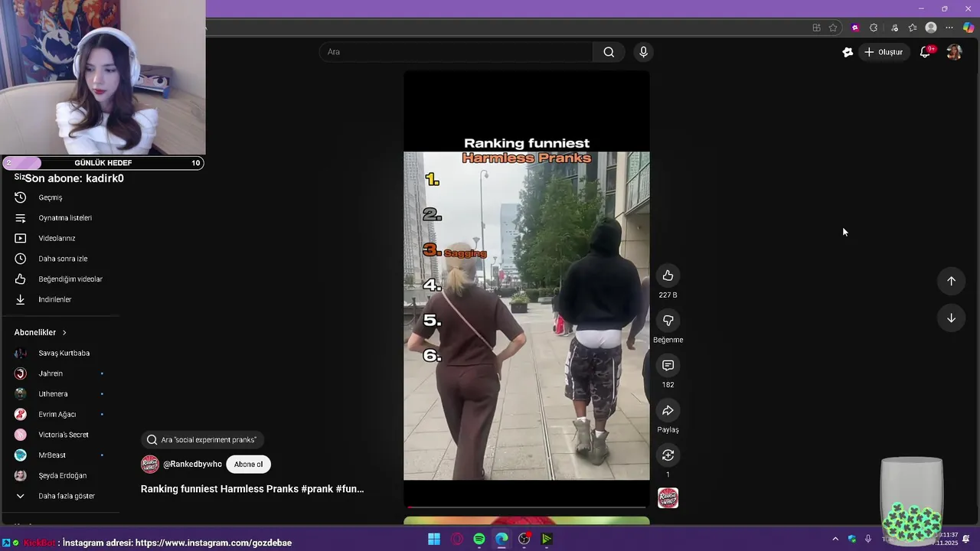The width and height of the screenshot is (980, 551).
Task: Open the Copilot sidebar icon
Action: click(969, 28)
